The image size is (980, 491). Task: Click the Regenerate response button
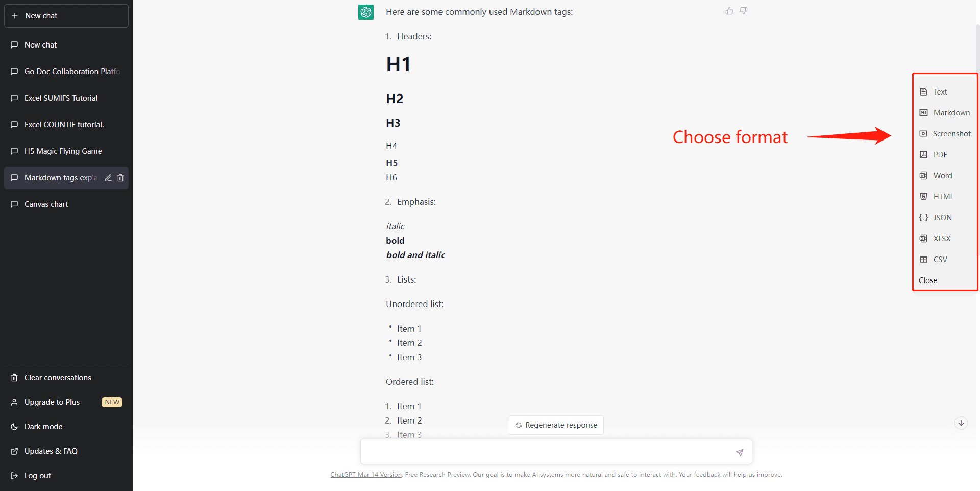pyautogui.click(x=556, y=425)
